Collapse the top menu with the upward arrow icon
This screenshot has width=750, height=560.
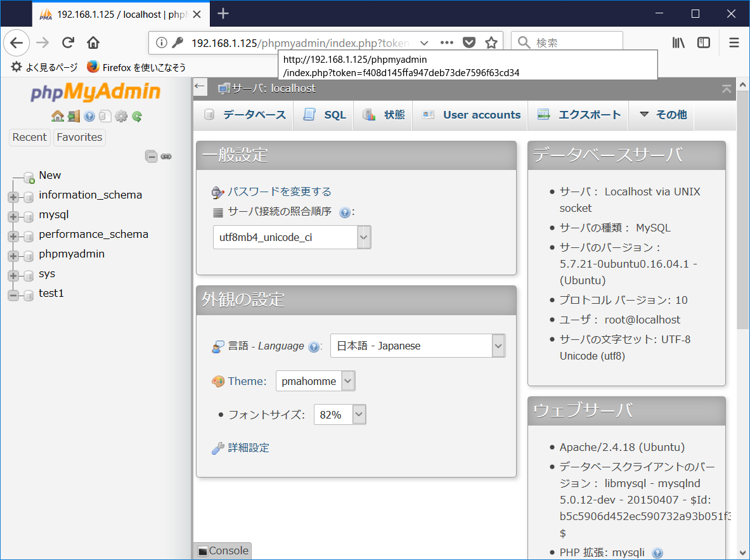tap(727, 89)
